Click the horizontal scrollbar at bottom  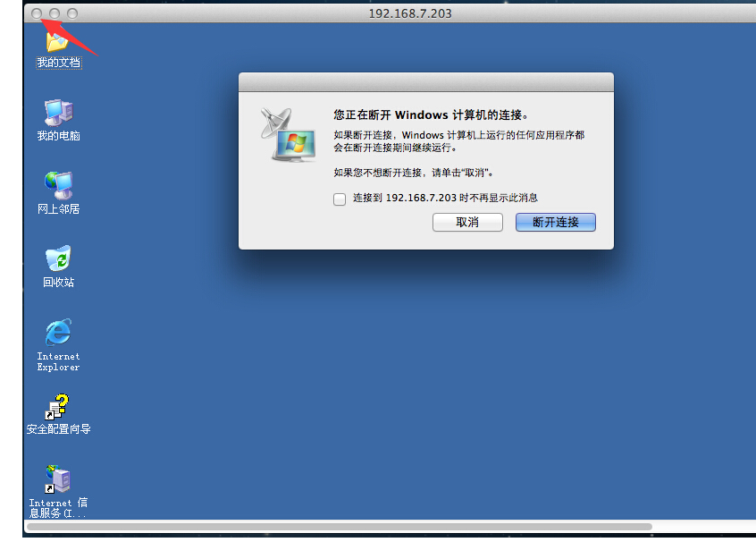(340, 527)
